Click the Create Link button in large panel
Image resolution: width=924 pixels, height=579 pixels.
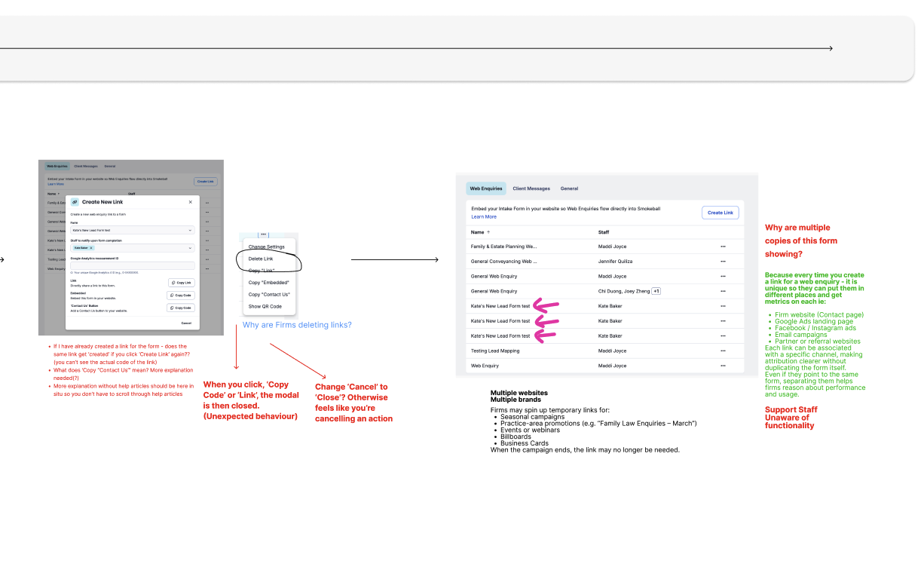coord(720,213)
